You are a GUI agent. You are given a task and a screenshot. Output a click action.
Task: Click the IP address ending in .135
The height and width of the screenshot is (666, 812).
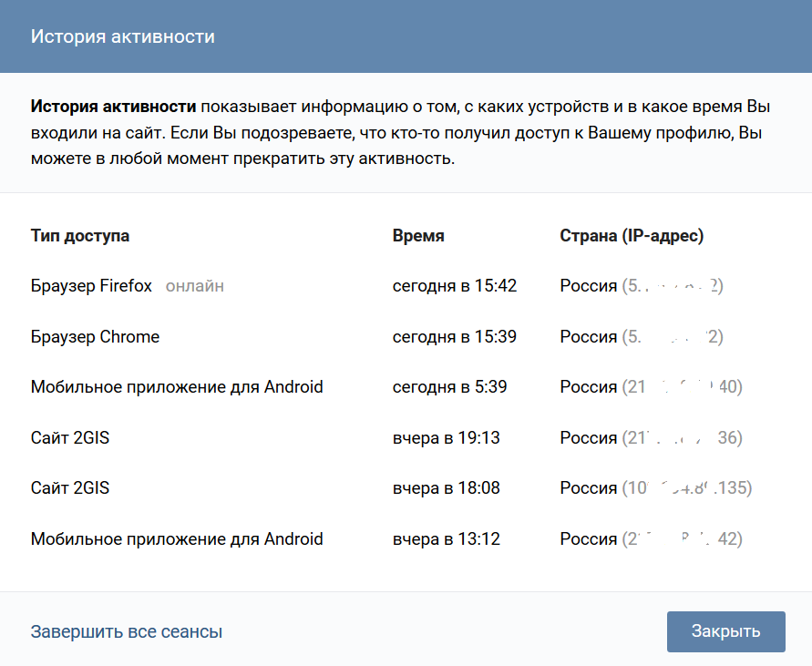[686, 488]
